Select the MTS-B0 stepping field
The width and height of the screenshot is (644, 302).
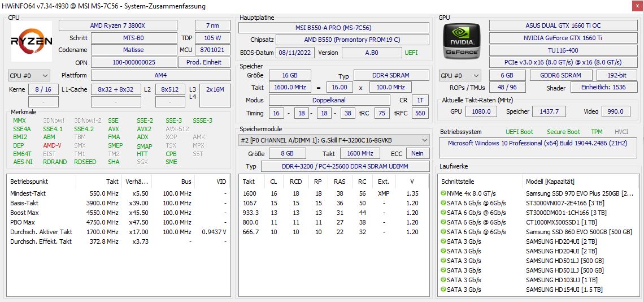point(134,38)
